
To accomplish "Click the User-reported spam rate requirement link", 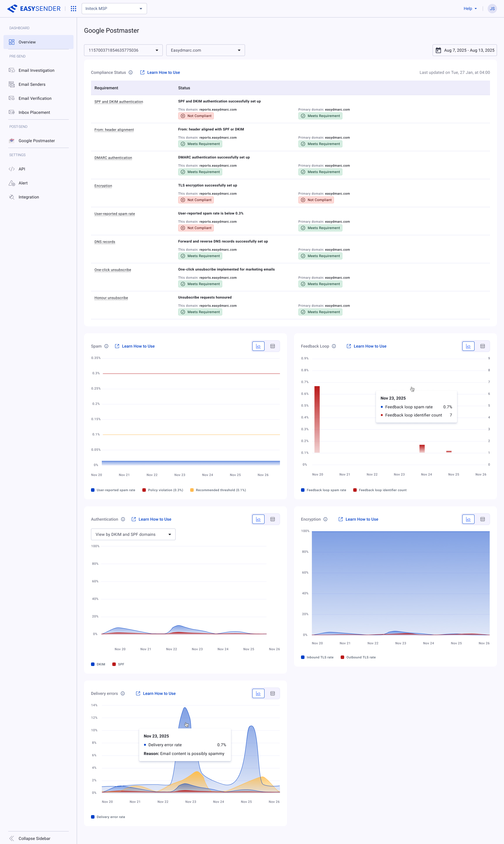I will [x=114, y=214].
